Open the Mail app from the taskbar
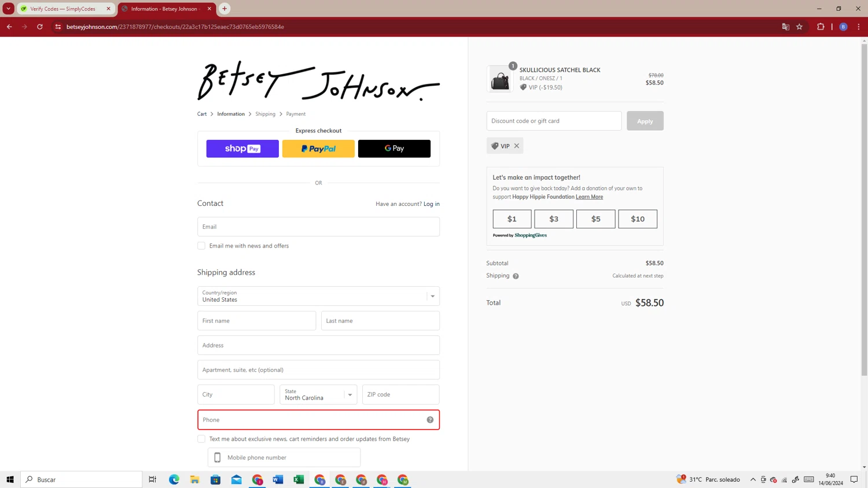 (237, 479)
